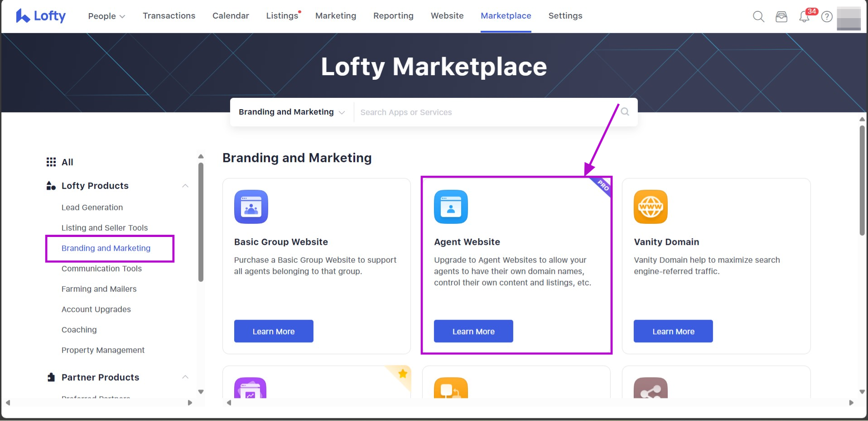This screenshot has width=868, height=421.
Task: Open the inbox tray icon
Action: [781, 17]
